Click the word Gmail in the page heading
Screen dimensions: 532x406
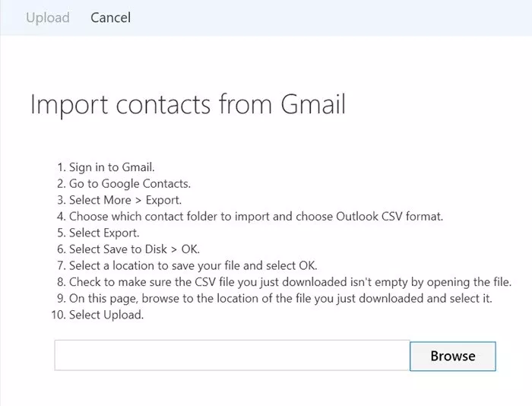click(x=313, y=104)
